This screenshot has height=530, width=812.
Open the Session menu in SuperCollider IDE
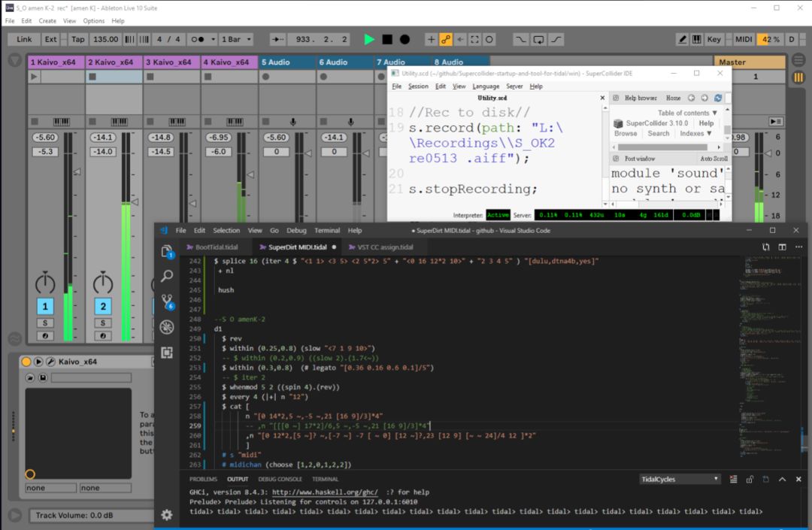pyautogui.click(x=418, y=86)
